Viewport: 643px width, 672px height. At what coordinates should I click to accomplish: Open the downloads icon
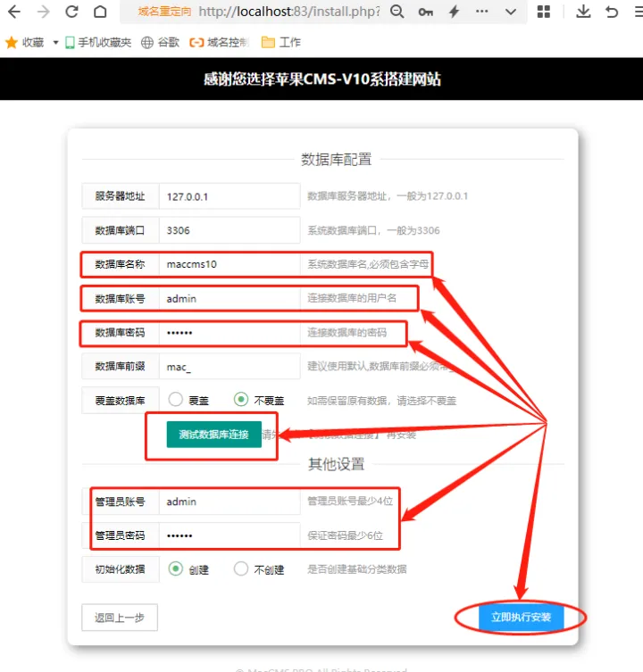(583, 12)
